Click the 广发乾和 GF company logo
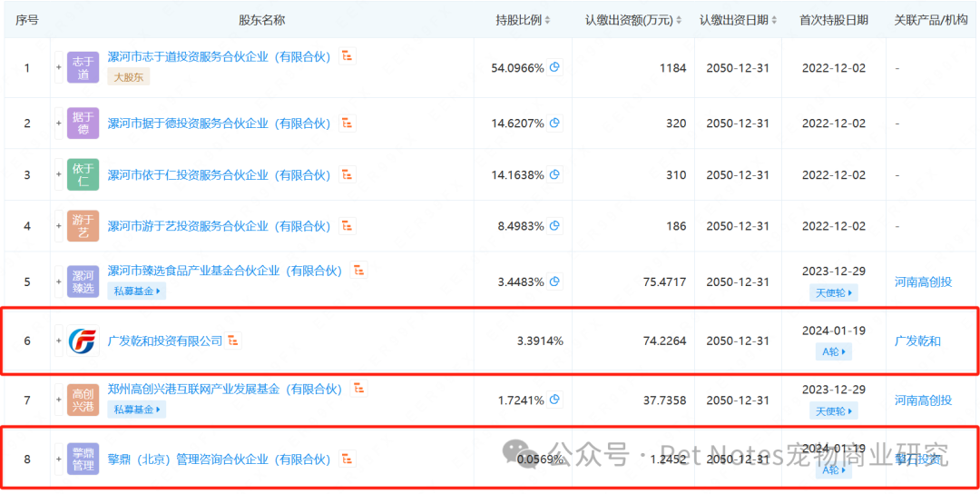This screenshot has height=494, width=980. click(x=83, y=341)
